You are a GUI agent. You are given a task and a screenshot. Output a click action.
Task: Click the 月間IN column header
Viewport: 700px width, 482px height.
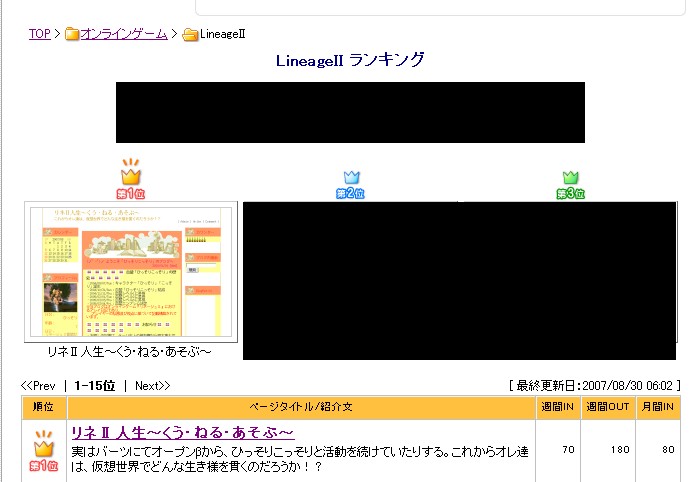click(x=658, y=407)
